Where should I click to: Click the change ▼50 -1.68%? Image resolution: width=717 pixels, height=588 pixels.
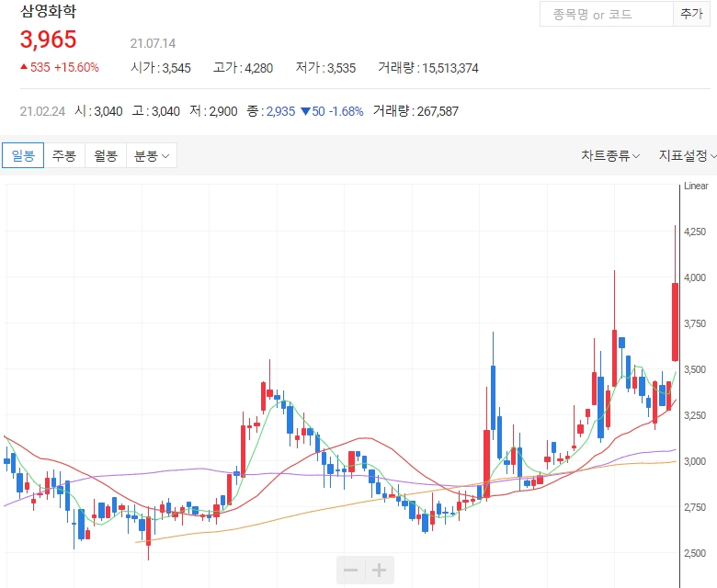[332, 111]
